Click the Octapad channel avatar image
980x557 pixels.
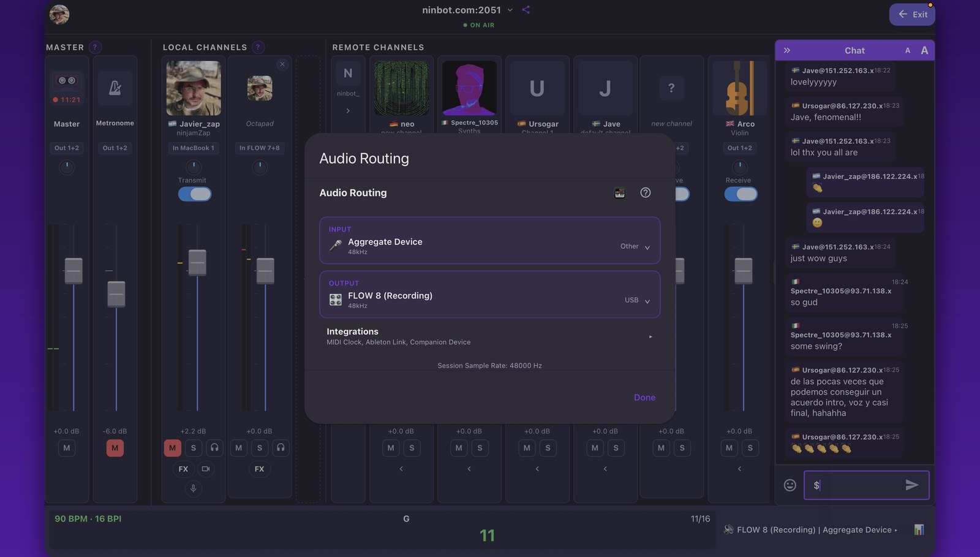[260, 88]
